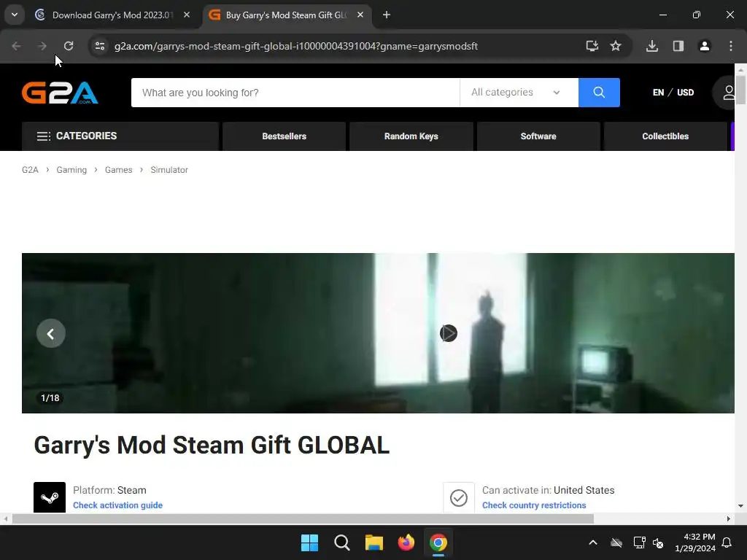Open File Explorer from taskbar
747x560 pixels.
click(374, 542)
